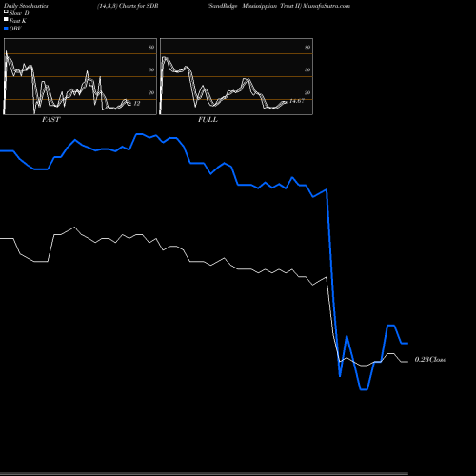Select the '(14,3,3) Charts for SDR' text
This screenshot has width=476, height=476.
point(128,6)
